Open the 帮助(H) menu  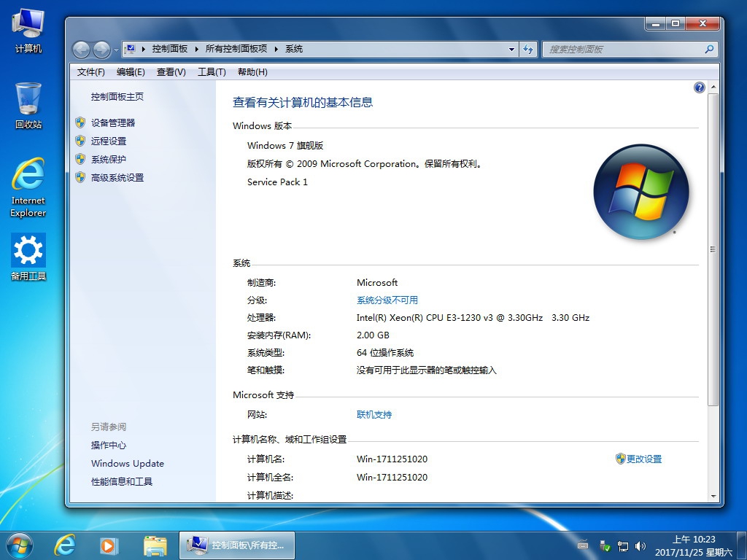(x=252, y=72)
